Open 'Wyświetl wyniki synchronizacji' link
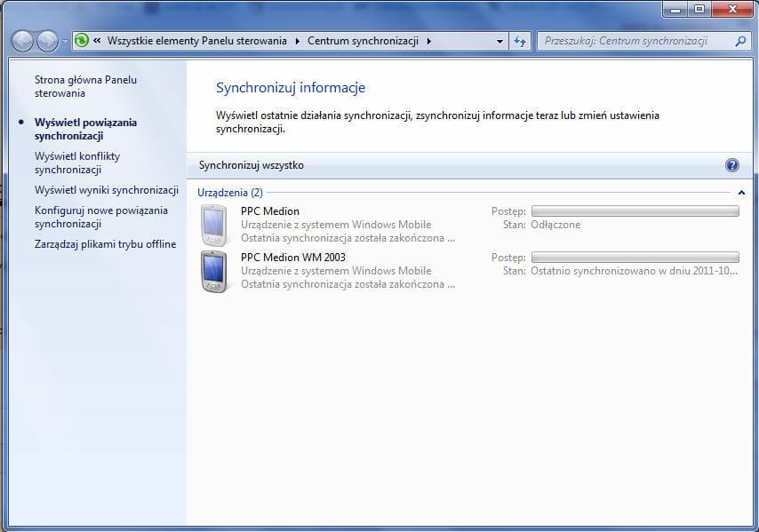 [x=107, y=190]
